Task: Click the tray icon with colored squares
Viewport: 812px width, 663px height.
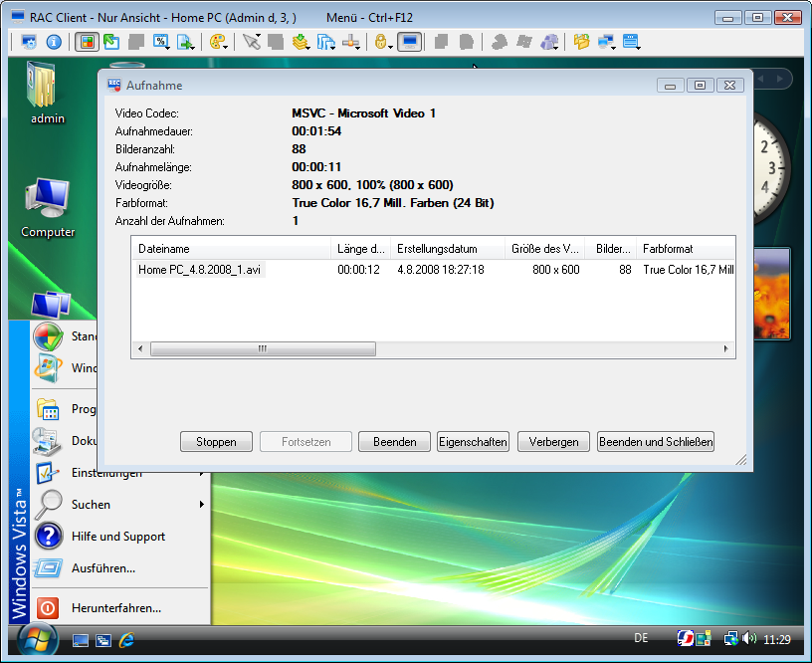Action: click(704, 639)
